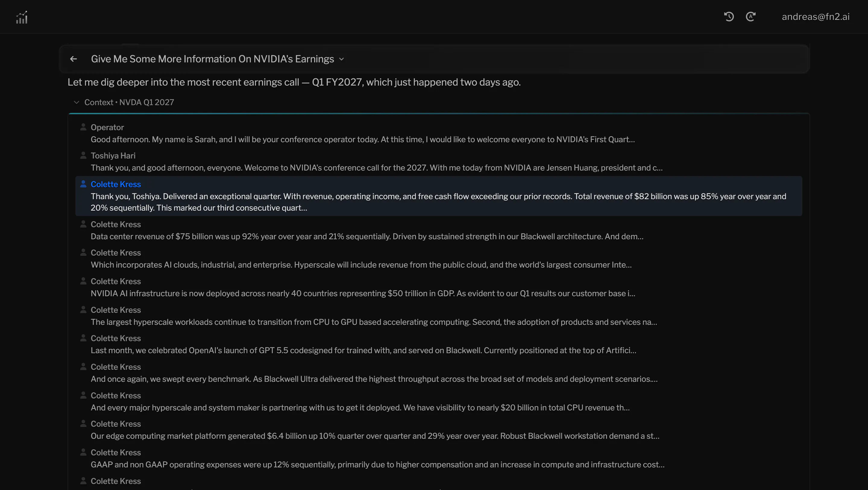Image resolution: width=868 pixels, height=490 pixels.
Task: Click the person icon on the swept every benchmark row
Action: point(83,367)
